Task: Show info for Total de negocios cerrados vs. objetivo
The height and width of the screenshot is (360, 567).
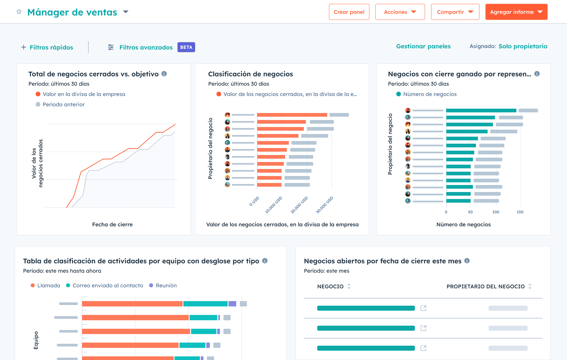Action: 164,74
